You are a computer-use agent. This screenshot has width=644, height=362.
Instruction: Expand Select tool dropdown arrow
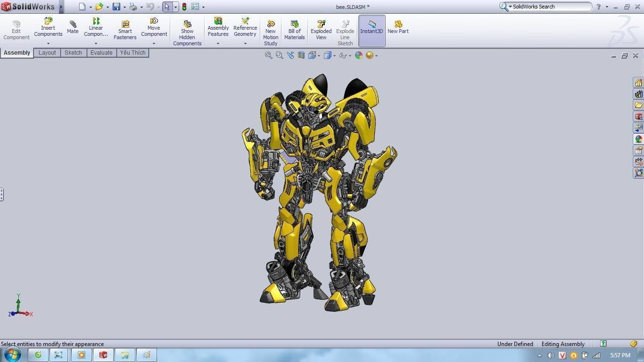[175, 7]
